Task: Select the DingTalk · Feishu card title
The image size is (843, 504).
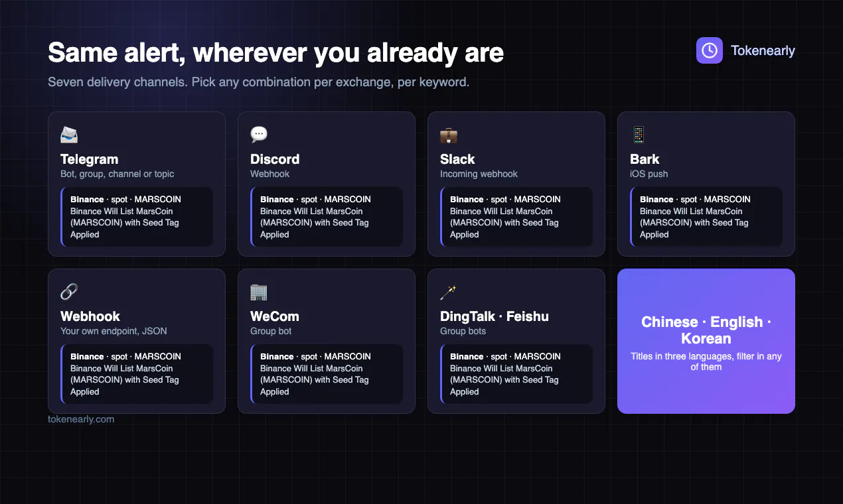Action: (495, 316)
